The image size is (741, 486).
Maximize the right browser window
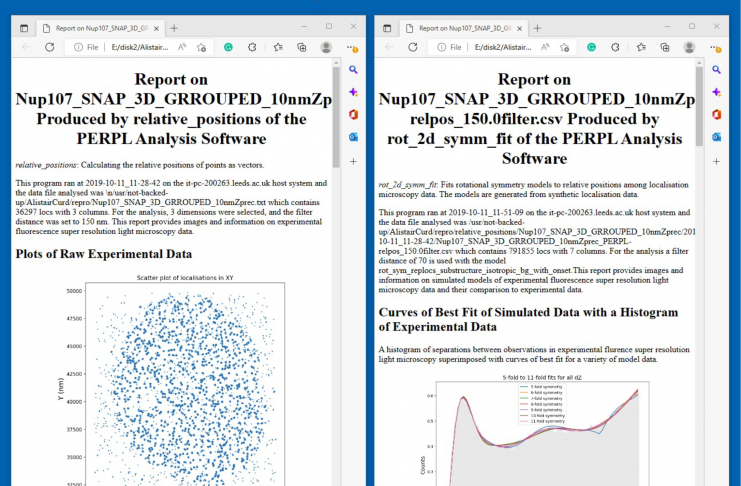coord(692,26)
